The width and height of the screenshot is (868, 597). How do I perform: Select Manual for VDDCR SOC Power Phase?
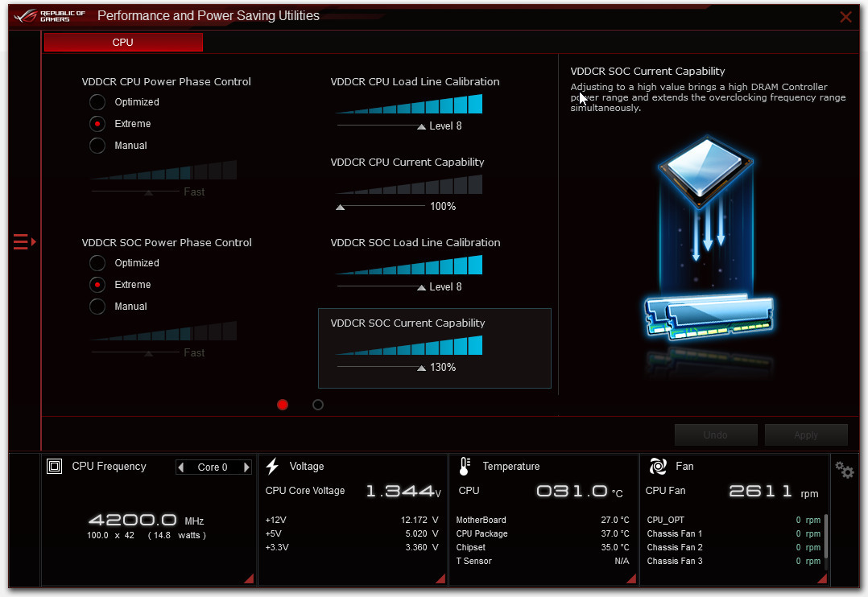coord(97,307)
